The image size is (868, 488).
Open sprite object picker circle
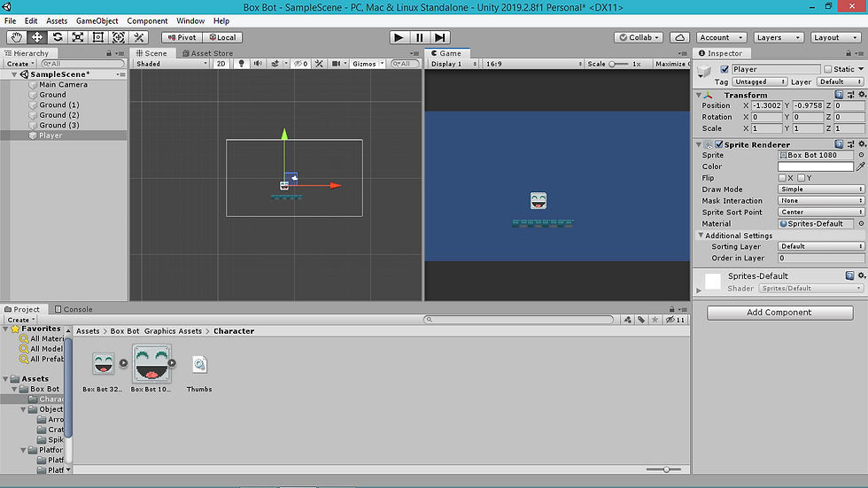coord(861,155)
